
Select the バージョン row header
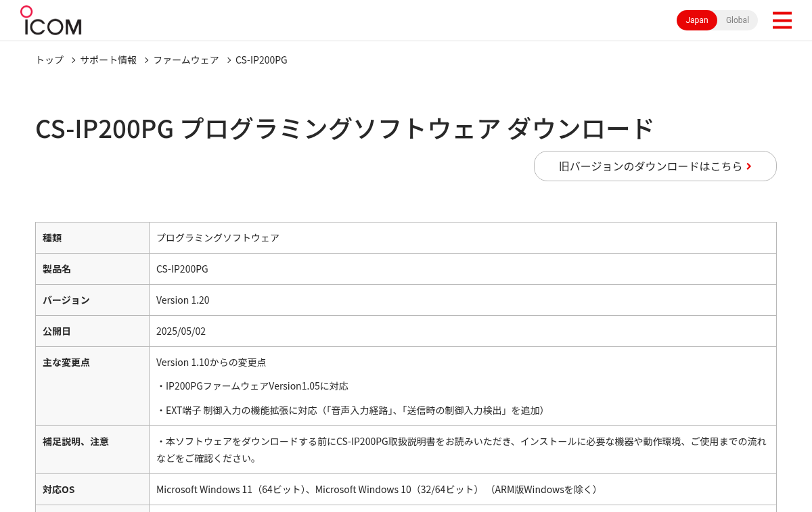click(x=93, y=300)
